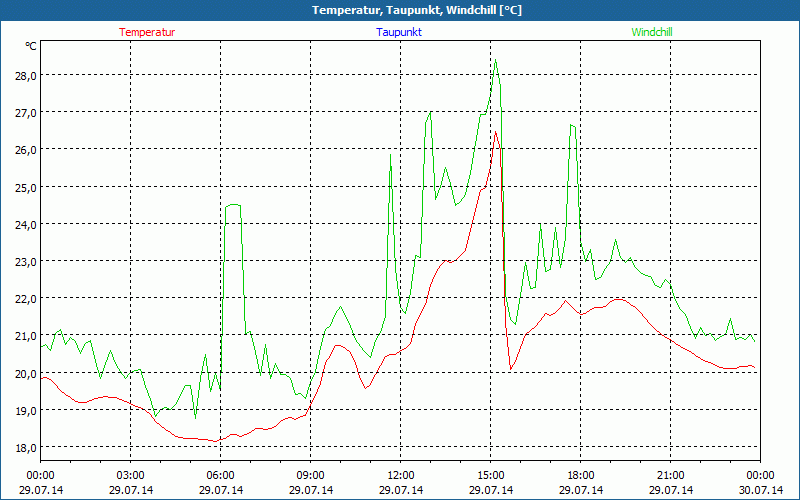Click the 15:00 time axis label
The image size is (800, 500).
tap(491, 476)
